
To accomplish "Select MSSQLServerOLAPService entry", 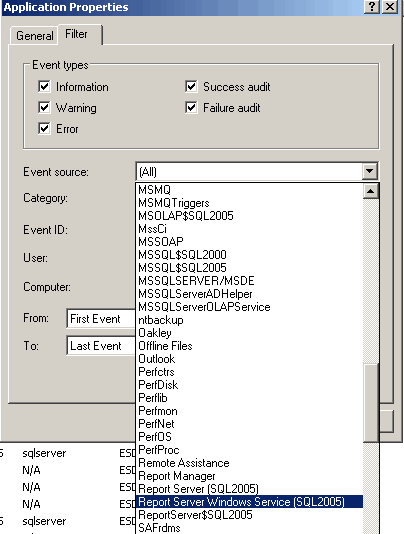I will pyautogui.click(x=250, y=307).
